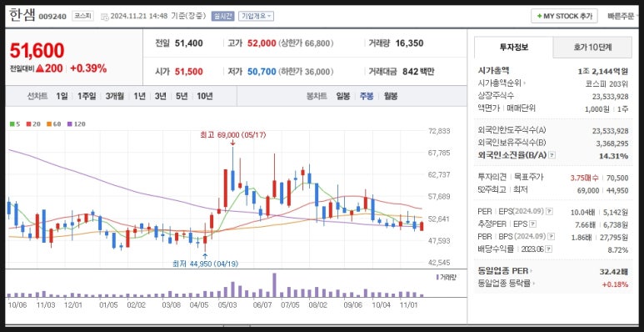This screenshot has height=332, width=644.
Task: Expand the 빠른주문 menu
Action: [622, 17]
